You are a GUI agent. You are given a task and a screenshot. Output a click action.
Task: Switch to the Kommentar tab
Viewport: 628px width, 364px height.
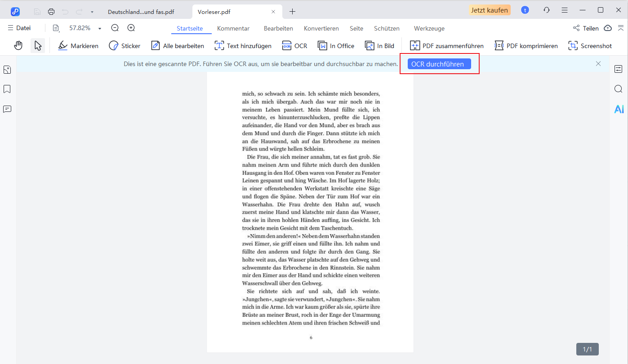tap(233, 28)
